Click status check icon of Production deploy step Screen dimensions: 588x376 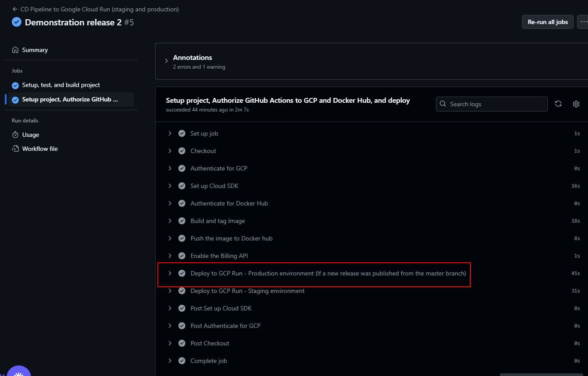[x=182, y=273]
